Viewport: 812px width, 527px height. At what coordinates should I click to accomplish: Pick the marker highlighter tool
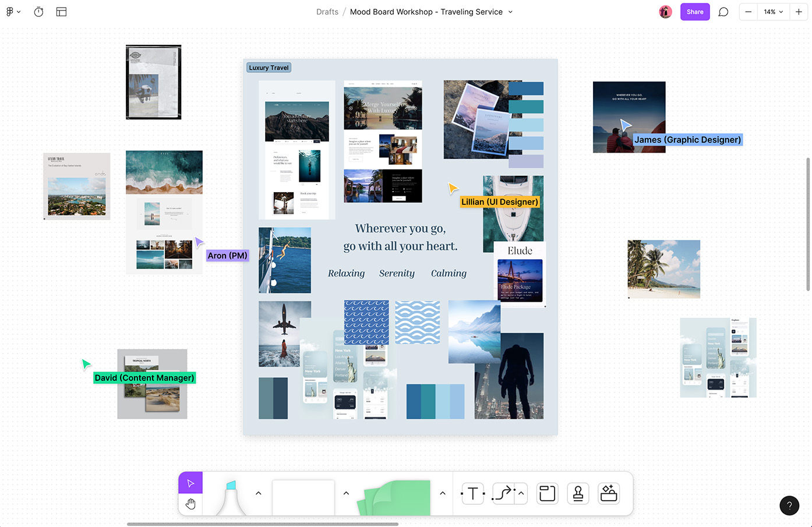coord(231,498)
